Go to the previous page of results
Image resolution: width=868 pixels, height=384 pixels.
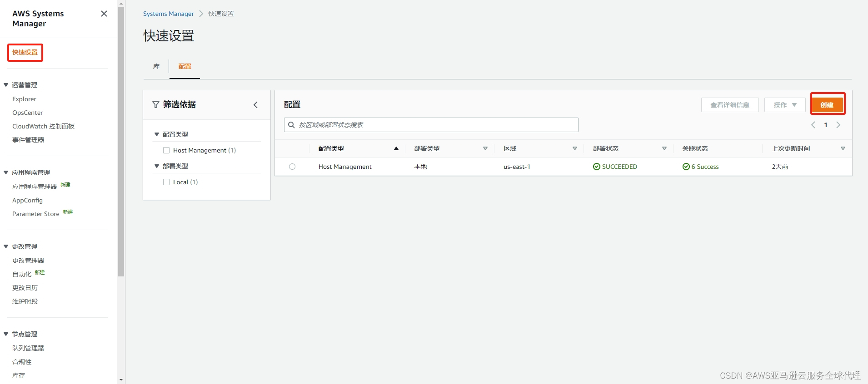813,125
